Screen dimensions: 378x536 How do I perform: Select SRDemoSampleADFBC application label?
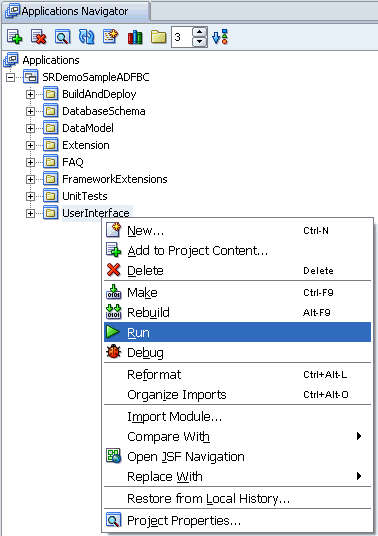click(96, 77)
